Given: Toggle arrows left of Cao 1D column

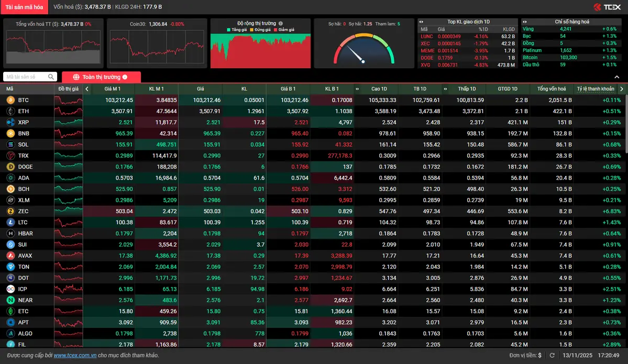Looking at the screenshot, I should pyautogui.click(x=357, y=89).
